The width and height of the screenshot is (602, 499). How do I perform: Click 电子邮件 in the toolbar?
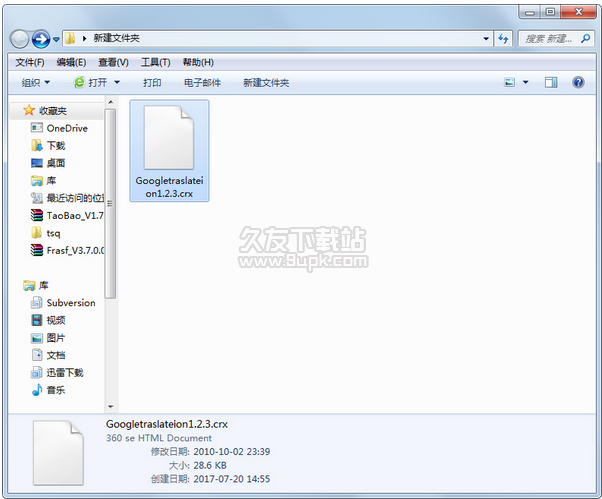click(x=202, y=83)
